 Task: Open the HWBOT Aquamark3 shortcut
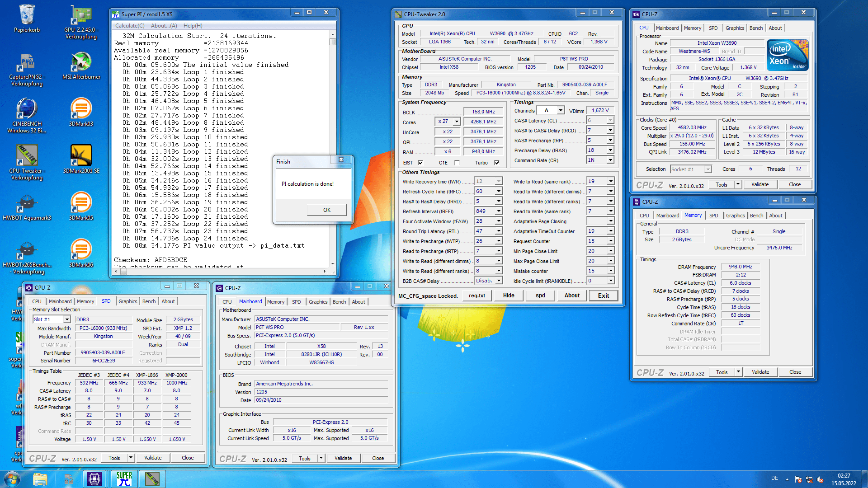click(x=27, y=206)
